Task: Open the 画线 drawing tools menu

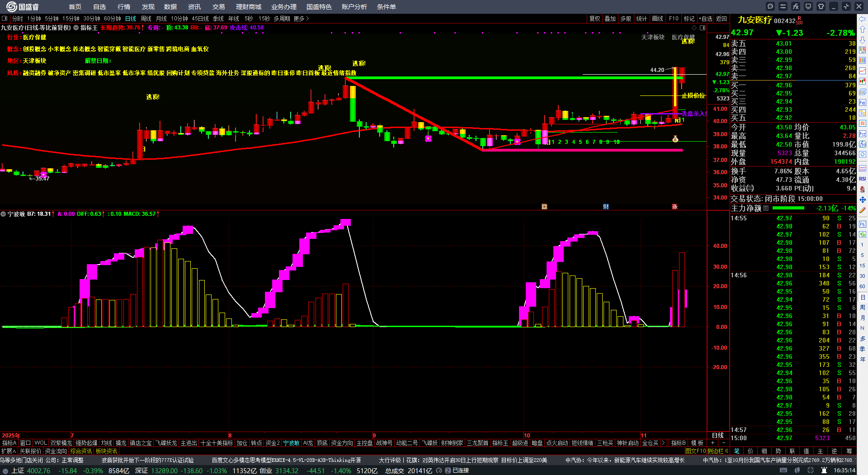Action: [657, 19]
